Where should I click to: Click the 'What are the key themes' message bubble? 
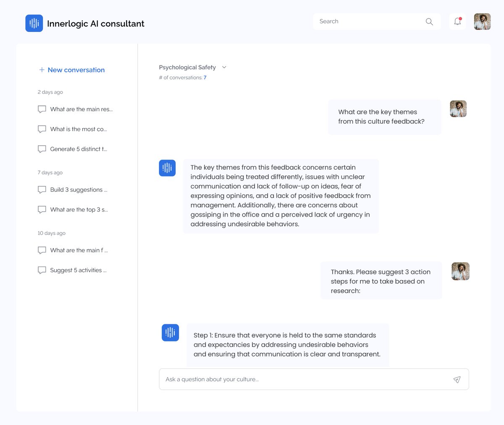click(384, 117)
